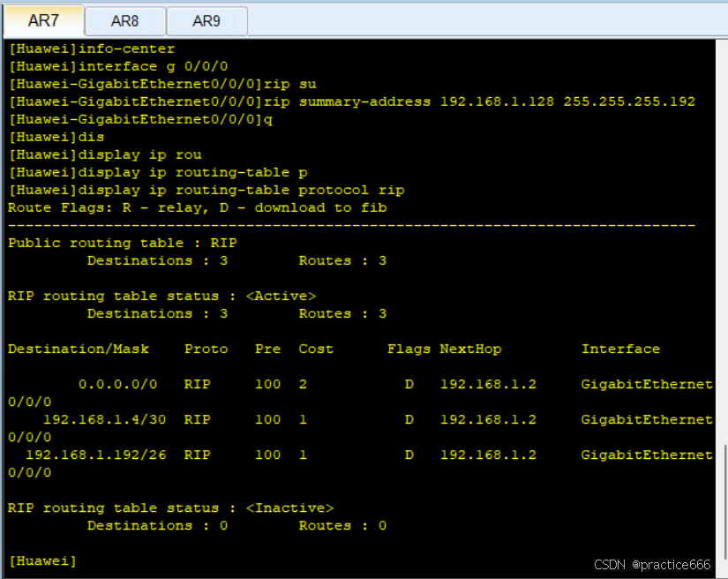Image resolution: width=728 pixels, height=579 pixels.
Task: Click the cost value 2 of default route
Action: point(303,385)
